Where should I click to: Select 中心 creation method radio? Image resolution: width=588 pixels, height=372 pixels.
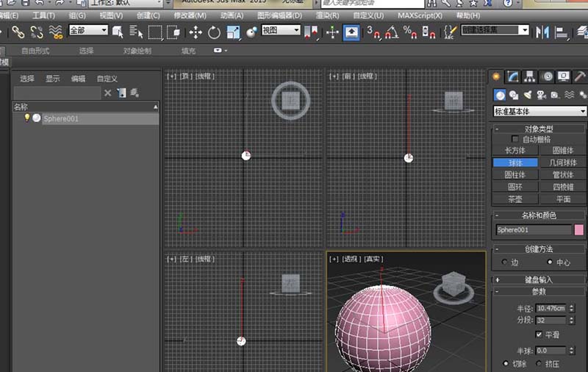(x=550, y=262)
